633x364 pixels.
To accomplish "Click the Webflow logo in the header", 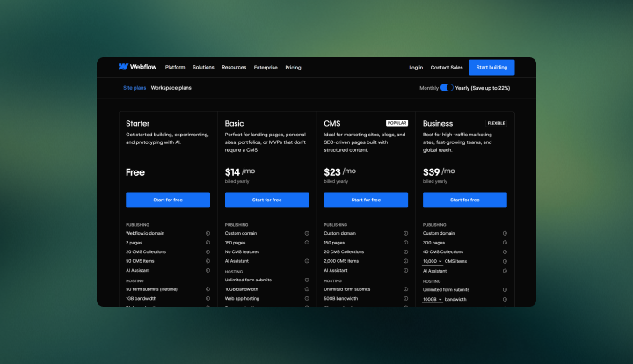I will 137,67.
